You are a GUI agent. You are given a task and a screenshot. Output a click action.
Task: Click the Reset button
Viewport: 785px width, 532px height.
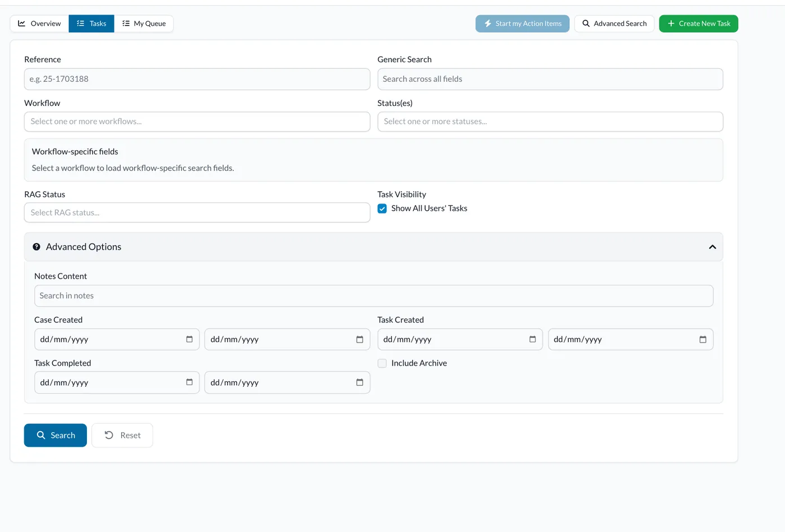pyautogui.click(x=122, y=435)
